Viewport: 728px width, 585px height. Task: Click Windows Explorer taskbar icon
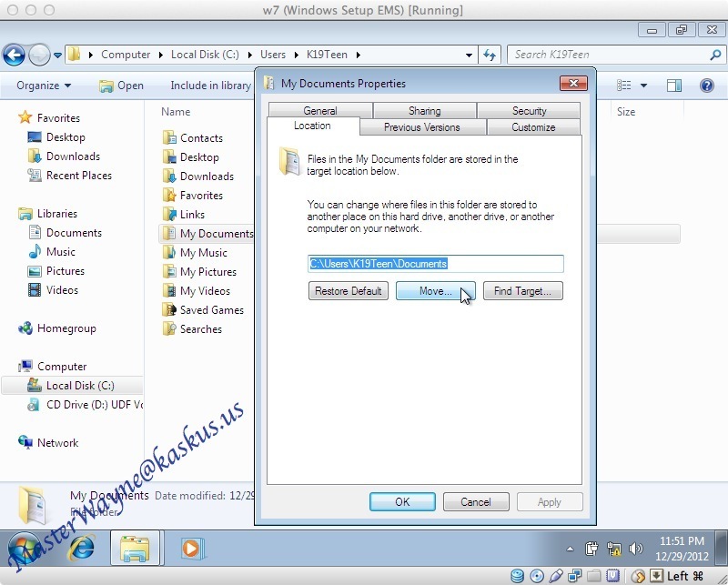[x=135, y=549]
